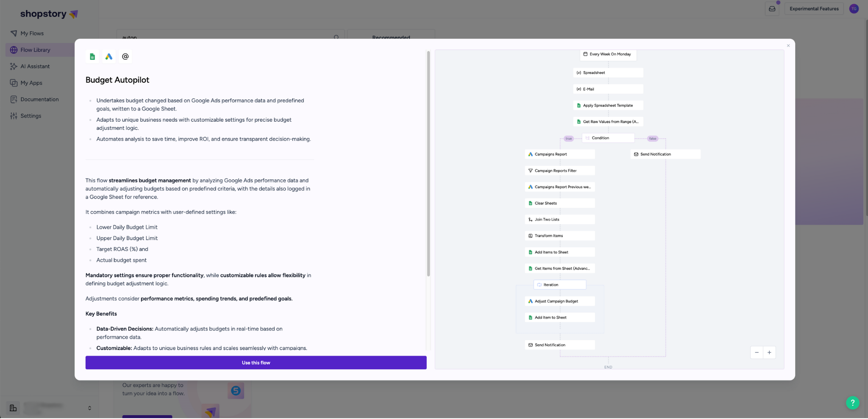Click the organization building icon
This screenshot has width=868, height=419.
(x=13, y=409)
